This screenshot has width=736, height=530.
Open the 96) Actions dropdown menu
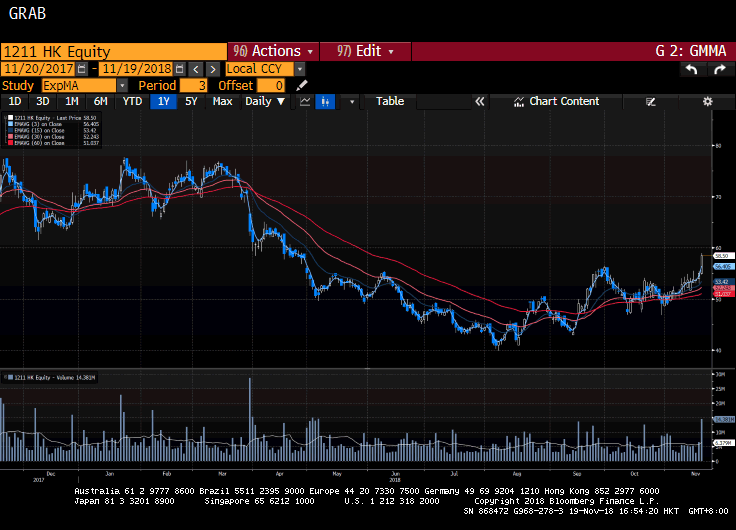[x=273, y=51]
